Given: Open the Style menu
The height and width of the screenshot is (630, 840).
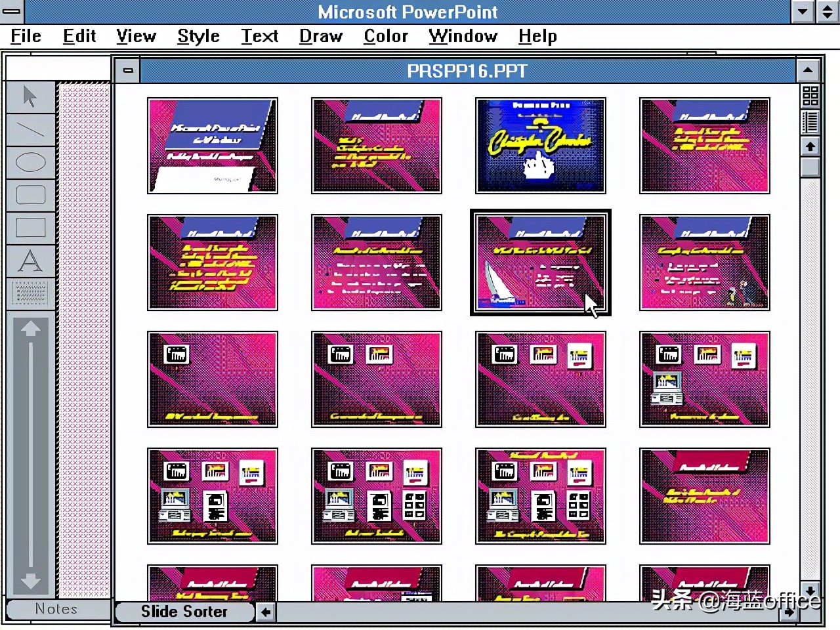Looking at the screenshot, I should 198,36.
